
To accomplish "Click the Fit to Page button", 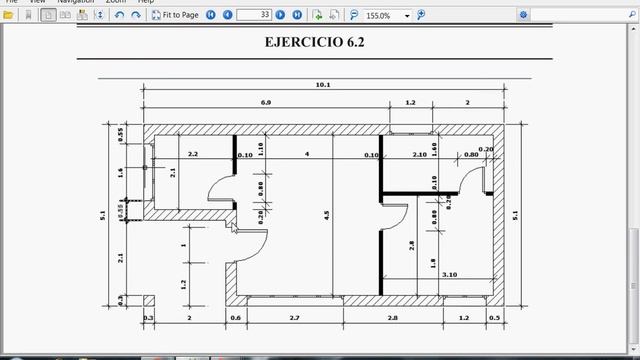I will click(175, 16).
